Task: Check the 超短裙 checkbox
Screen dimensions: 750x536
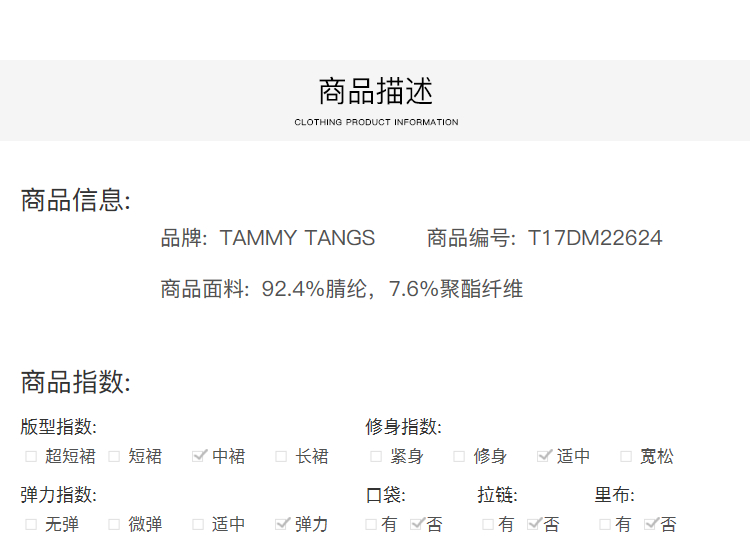Action: click(31, 457)
